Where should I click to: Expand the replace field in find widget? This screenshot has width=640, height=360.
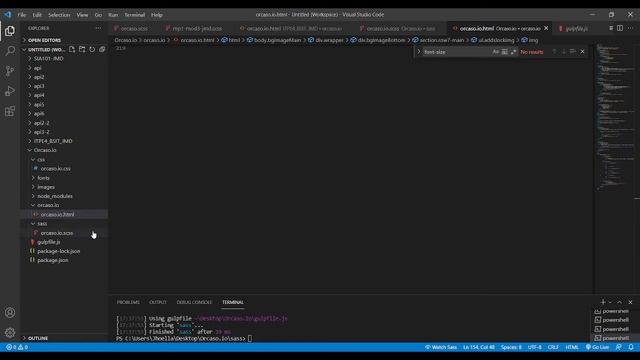418,52
